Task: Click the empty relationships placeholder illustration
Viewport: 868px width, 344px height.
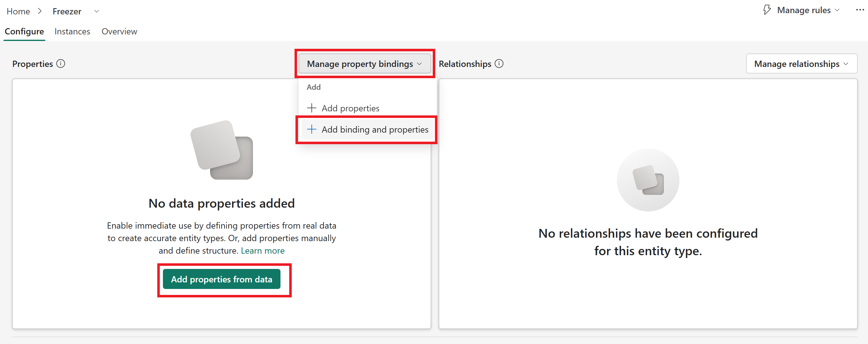Action: [x=648, y=180]
